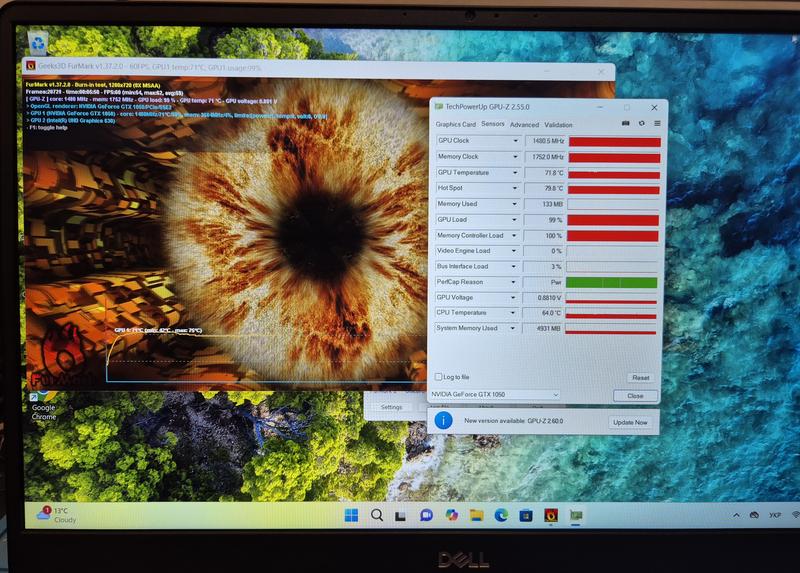Switch to FurMark in the taskbar

(x=551, y=515)
